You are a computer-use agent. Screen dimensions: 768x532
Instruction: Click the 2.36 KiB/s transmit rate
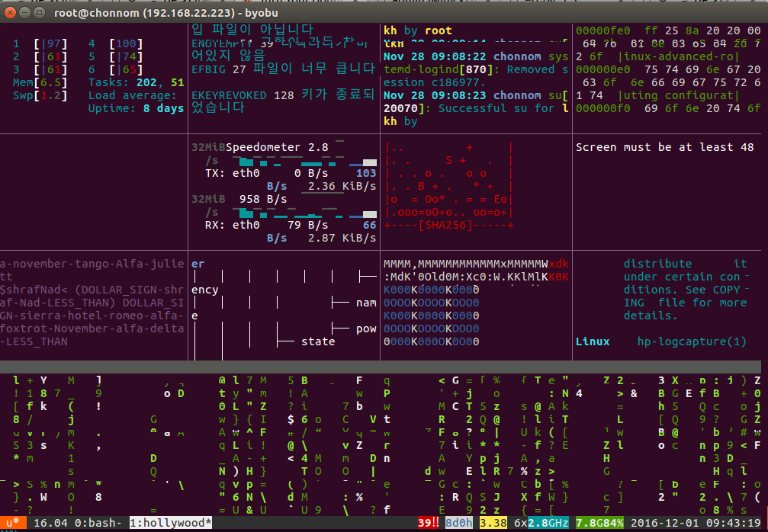(x=342, y=186)
